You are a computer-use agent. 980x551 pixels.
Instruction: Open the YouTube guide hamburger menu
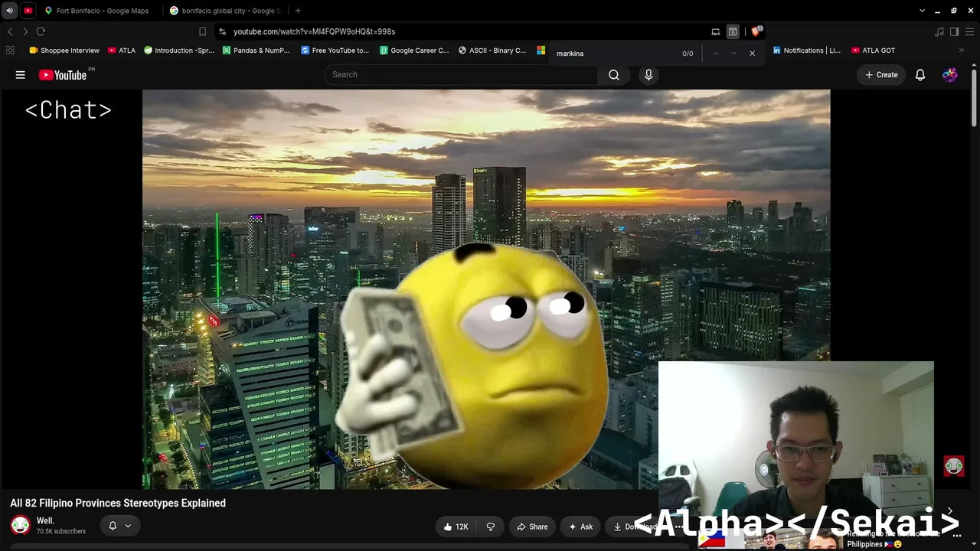click(x=21, y=75)
